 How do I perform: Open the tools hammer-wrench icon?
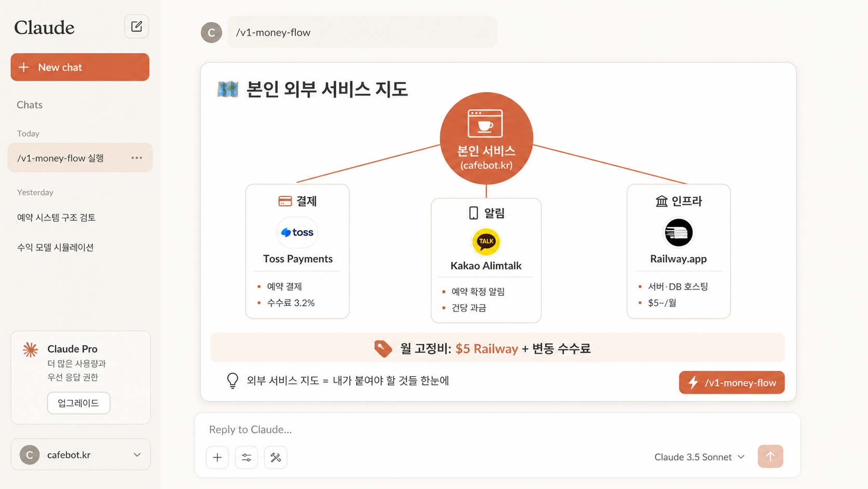[276, 457]
